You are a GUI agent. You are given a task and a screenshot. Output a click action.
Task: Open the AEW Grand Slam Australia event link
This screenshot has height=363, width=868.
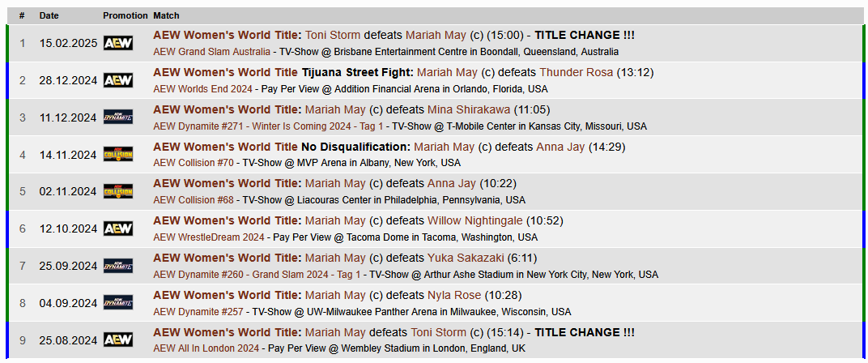tap(212, 51)
